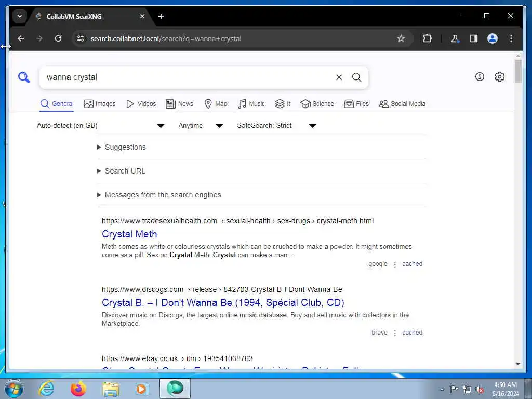Open the SafeSearch Strict dropdown

point(276,126)
